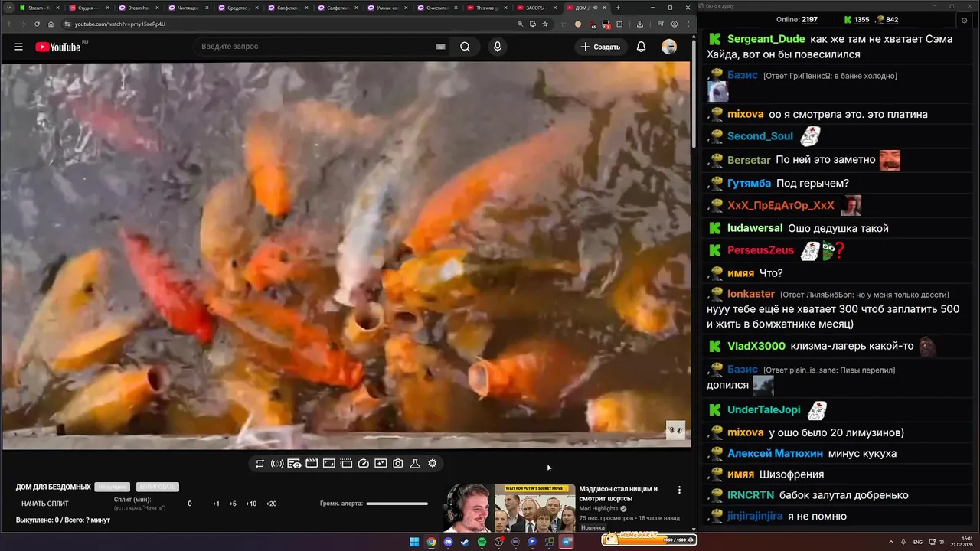The width and height of the screenshot is (980, 551).
Task: Open the on-screen keyboard in search box
Action: coord(440,47)
